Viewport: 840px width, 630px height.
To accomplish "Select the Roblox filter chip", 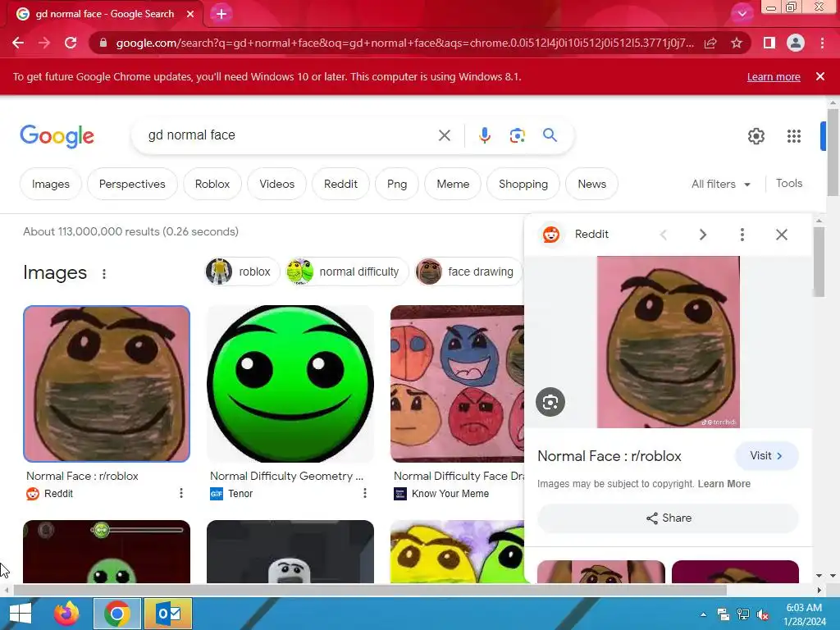I will click(x=212, y=184).
